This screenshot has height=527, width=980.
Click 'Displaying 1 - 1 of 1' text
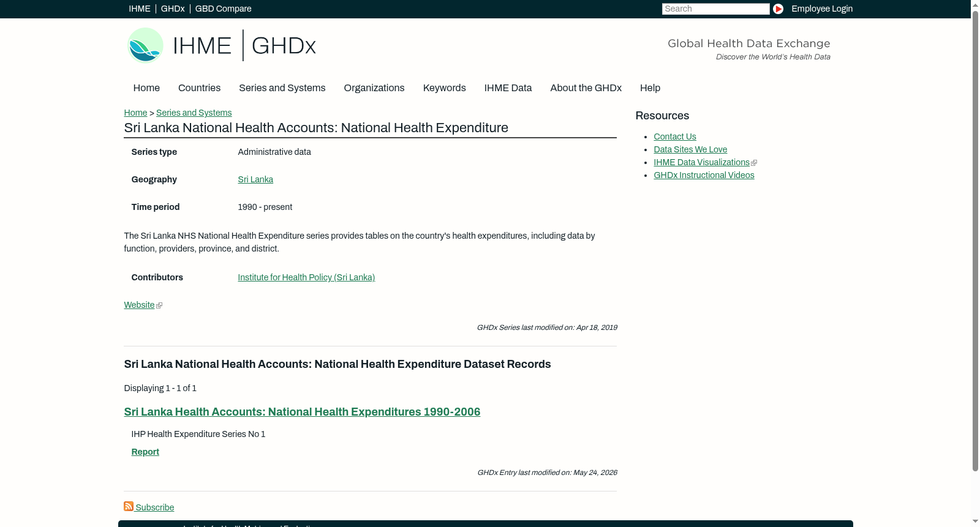click(x=160, y=388)
